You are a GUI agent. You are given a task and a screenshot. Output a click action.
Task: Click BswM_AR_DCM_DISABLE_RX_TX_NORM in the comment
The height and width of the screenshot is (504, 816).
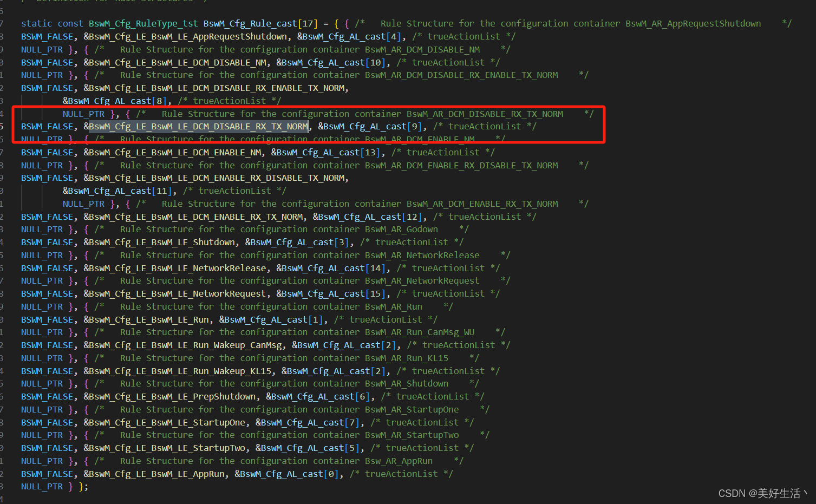tap(485, 114)
